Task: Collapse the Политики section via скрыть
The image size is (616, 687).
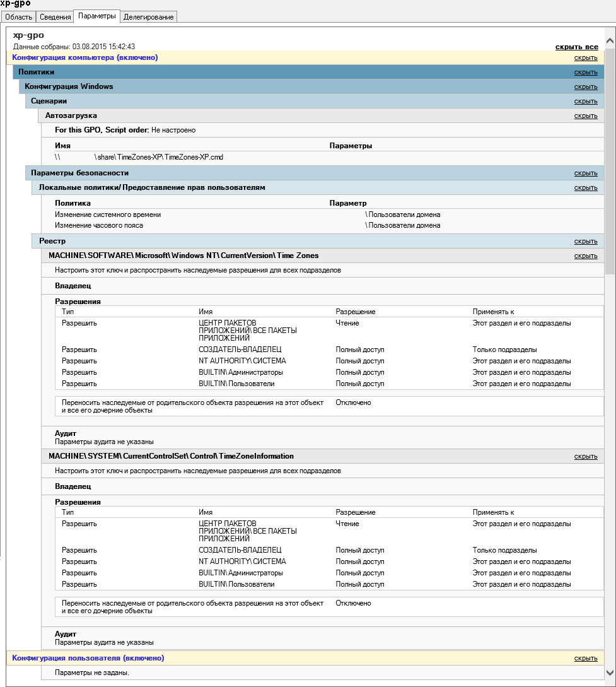Action: (586, 73)
